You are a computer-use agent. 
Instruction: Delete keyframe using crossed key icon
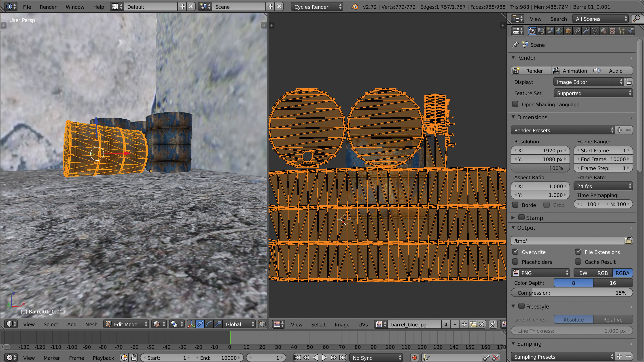tap(496, 358)
